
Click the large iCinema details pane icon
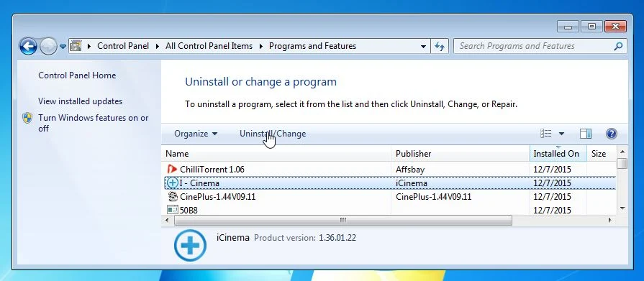(x=190, y=245)
